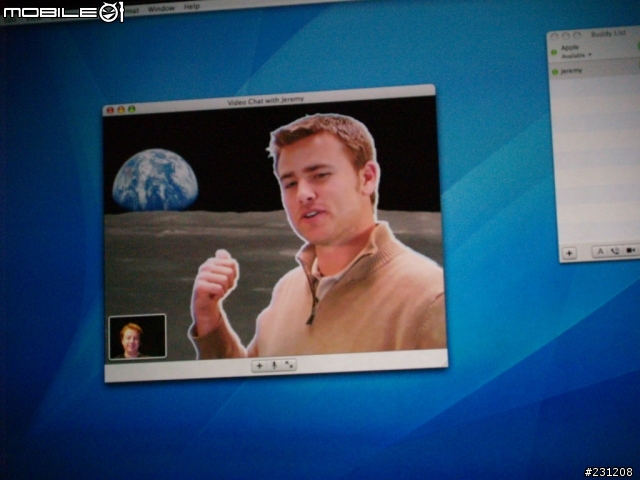
Task: Start a video chat using the camera button
Action: point(631,250)
